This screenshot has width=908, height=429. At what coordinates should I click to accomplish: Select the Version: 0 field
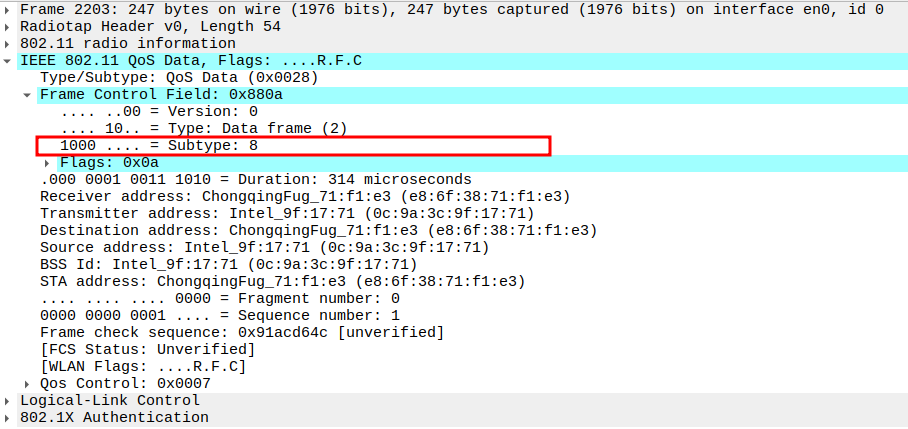pos(160,111)
